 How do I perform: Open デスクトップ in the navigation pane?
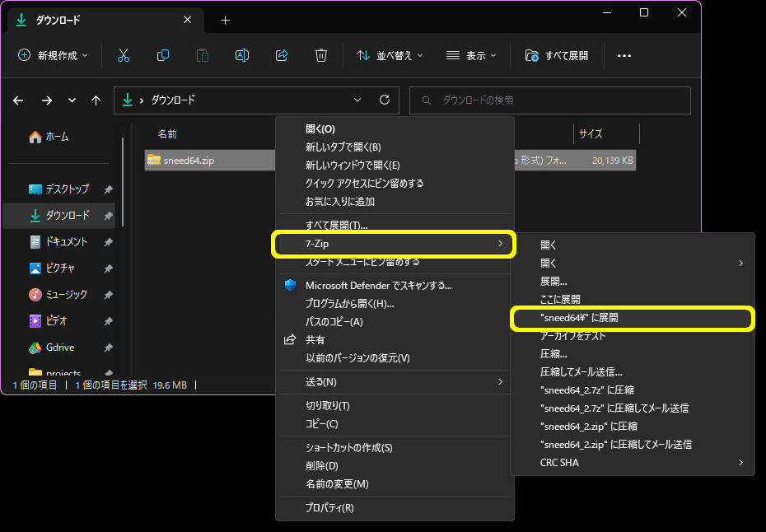(x=67, y=189)
